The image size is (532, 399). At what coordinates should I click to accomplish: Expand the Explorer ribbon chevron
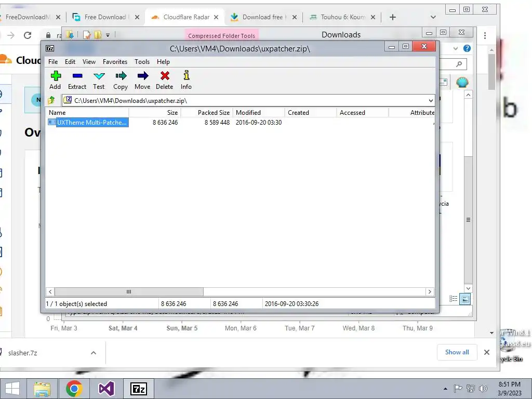455,48
